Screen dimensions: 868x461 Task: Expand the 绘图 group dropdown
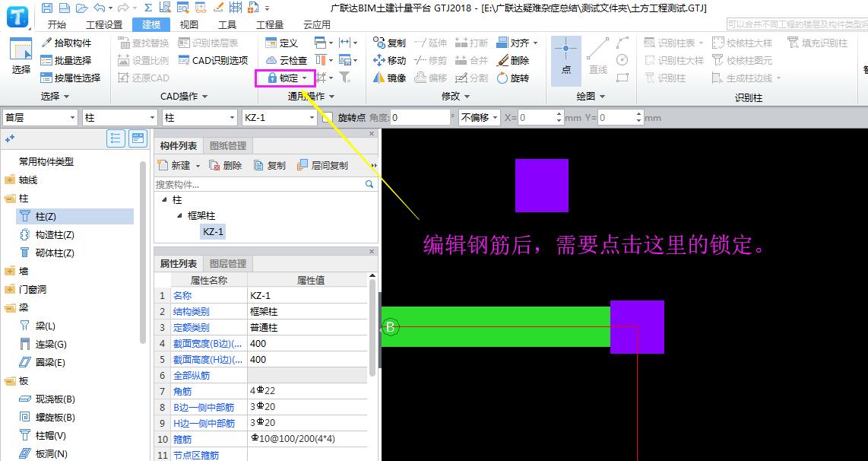click(602, 97)
